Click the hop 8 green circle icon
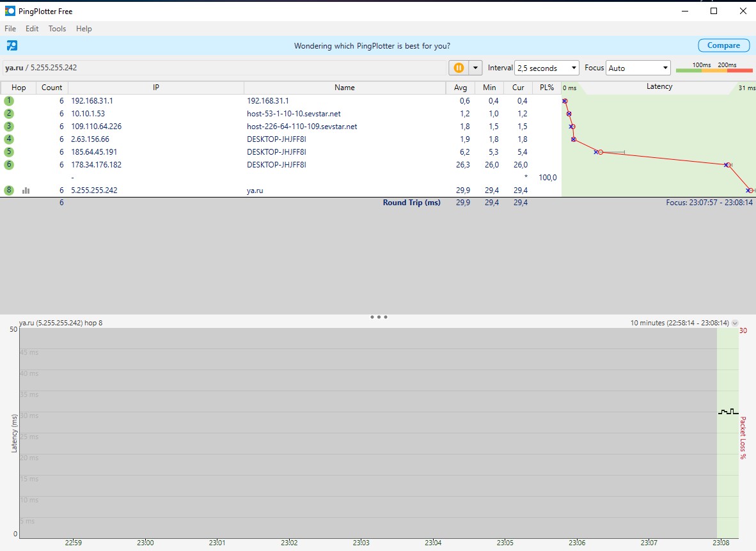Image resolution: width=756 pixels, height=551 pixels. tap(9, 190)
